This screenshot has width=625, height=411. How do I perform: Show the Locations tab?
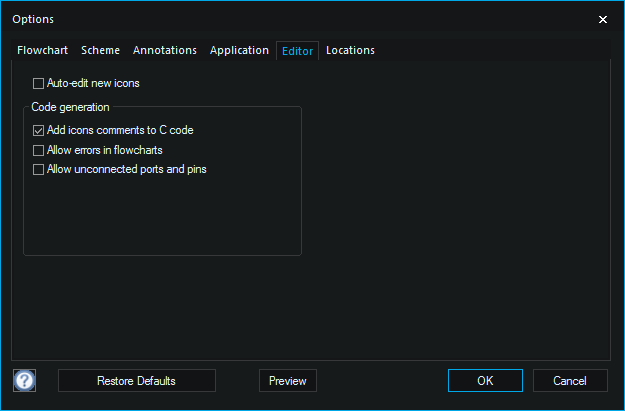pos(350,50)
